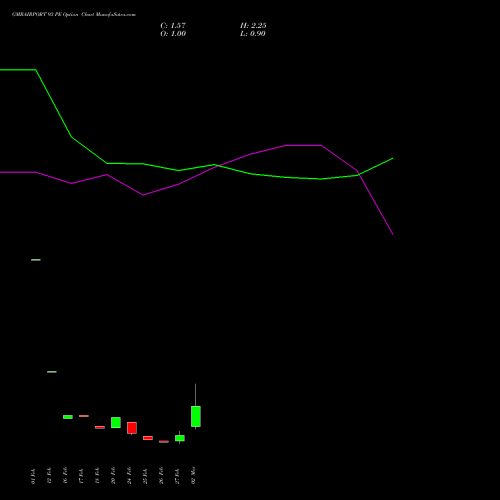The width and height of the screenshot is (500, 500).
Task: Click the purple indicator line's falling right end
Action: (392, 234)
